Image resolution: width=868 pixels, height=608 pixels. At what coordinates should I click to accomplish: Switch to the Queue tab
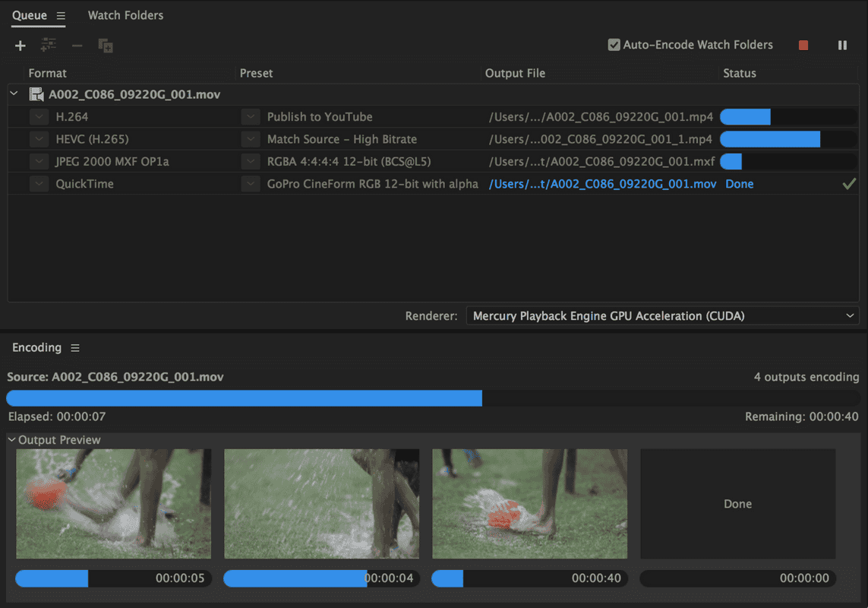pyautogui.click(x=30, y=15)
